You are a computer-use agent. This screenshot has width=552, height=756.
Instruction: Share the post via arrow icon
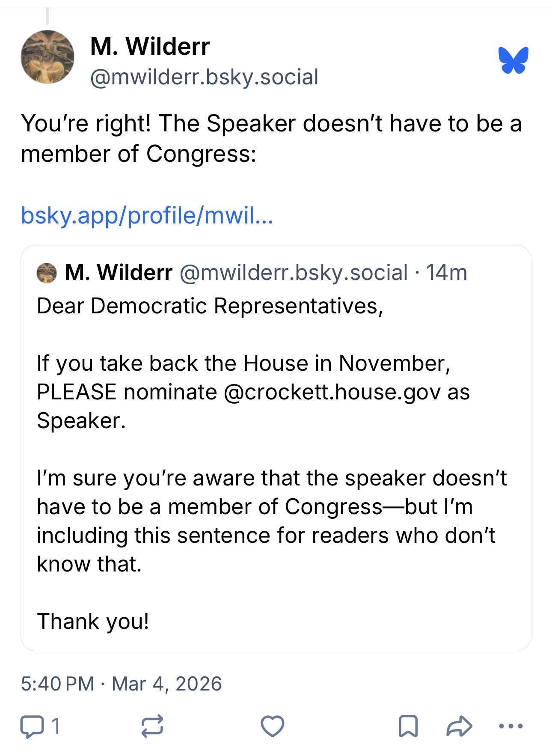pos(459,726)
